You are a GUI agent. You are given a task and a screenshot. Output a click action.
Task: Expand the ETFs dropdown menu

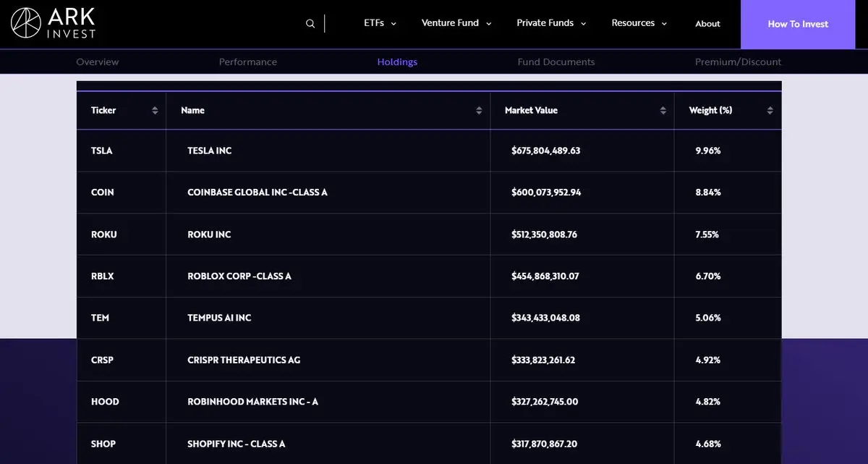click(x=380, y=23)
